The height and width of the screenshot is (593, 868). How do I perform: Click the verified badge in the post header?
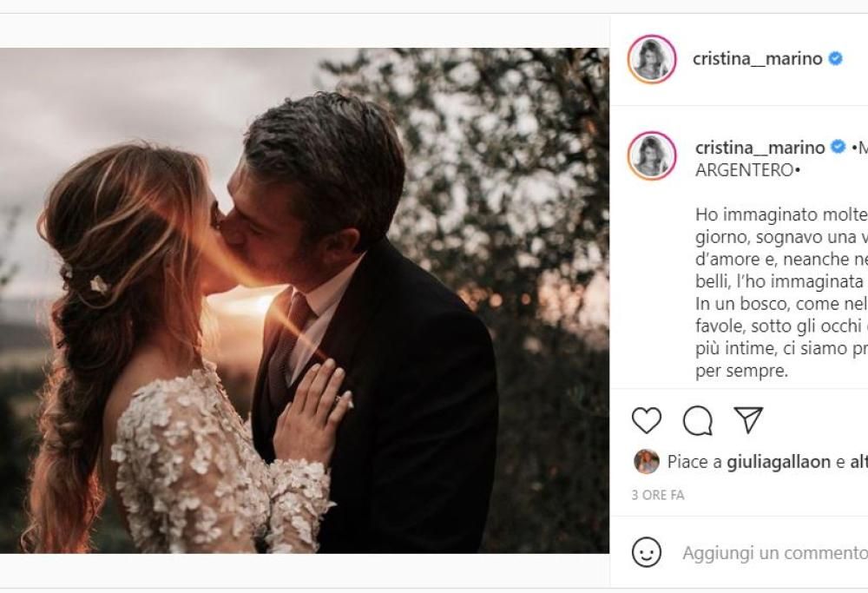(836, 59)
